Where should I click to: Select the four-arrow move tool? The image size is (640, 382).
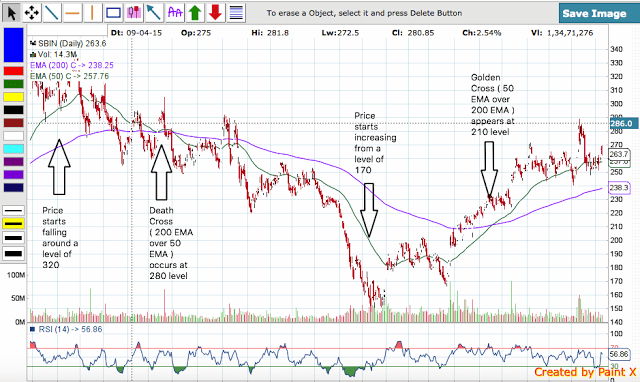[31, 13]
